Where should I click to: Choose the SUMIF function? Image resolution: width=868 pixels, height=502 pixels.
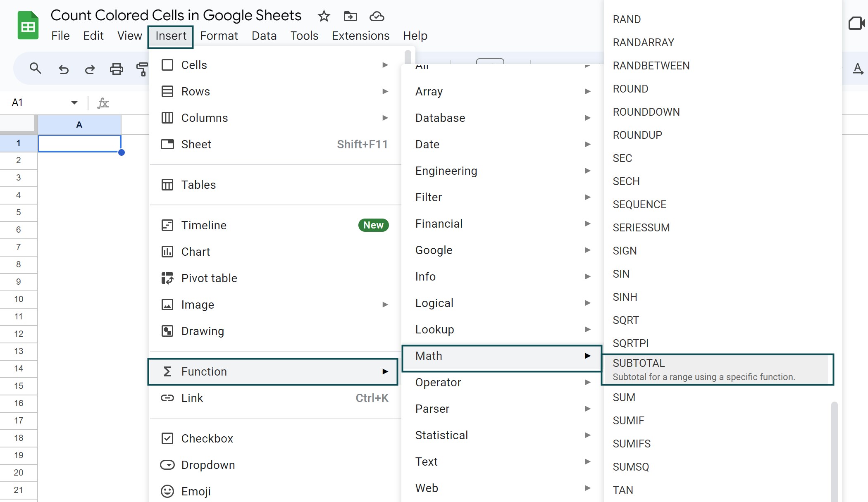(x=718, y=421)
